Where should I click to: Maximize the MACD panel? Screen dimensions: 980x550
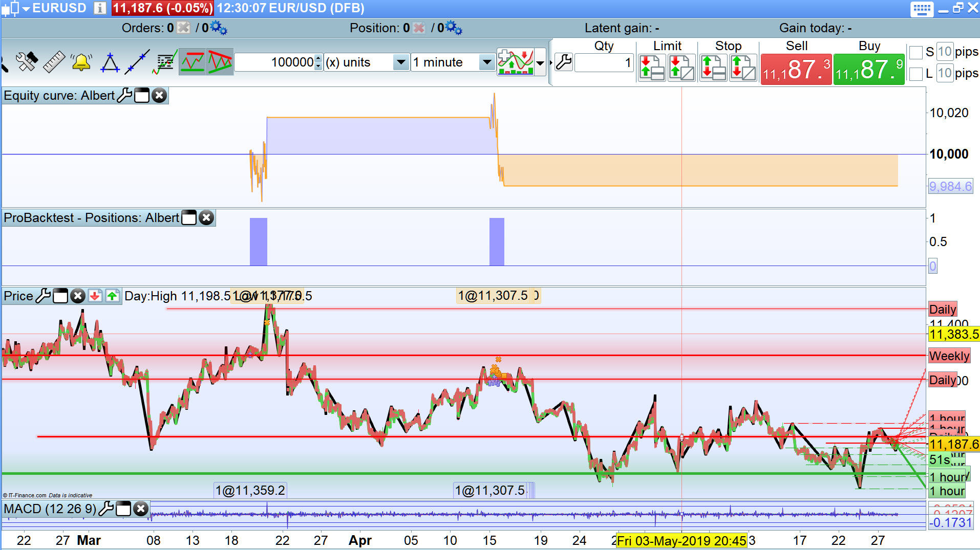123,509
